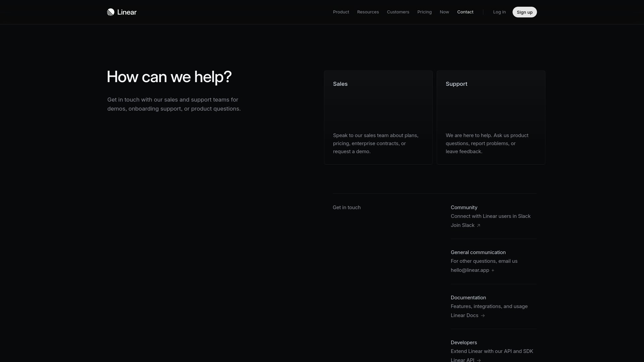Click the plus icon next to hello@linear.app
This screenshot has width=644, height=362.
point(493,270)
